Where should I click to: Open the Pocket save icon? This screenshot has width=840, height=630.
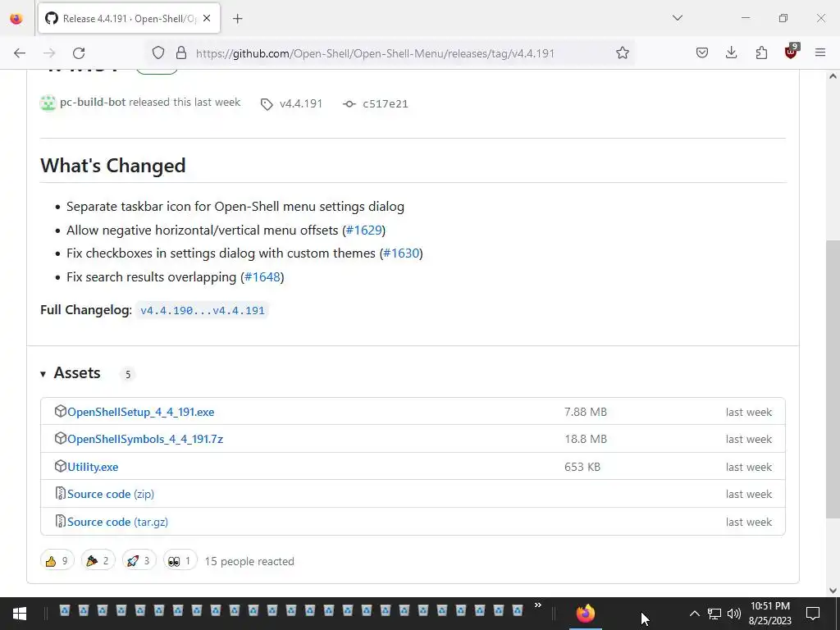(702, 52)
